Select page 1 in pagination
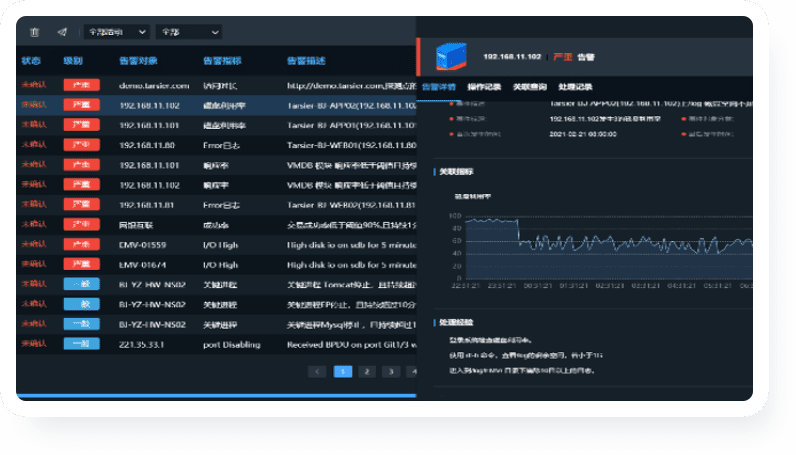 pos(343,372)
